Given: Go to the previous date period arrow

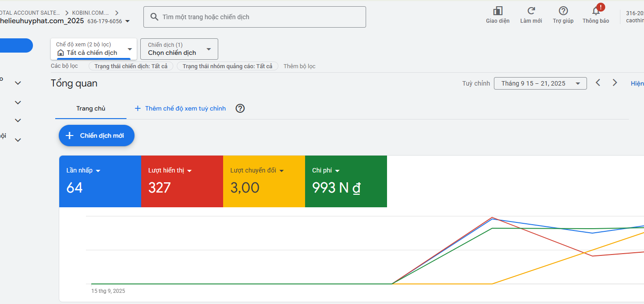Looking at the screenshot, I should coord(598,82).
